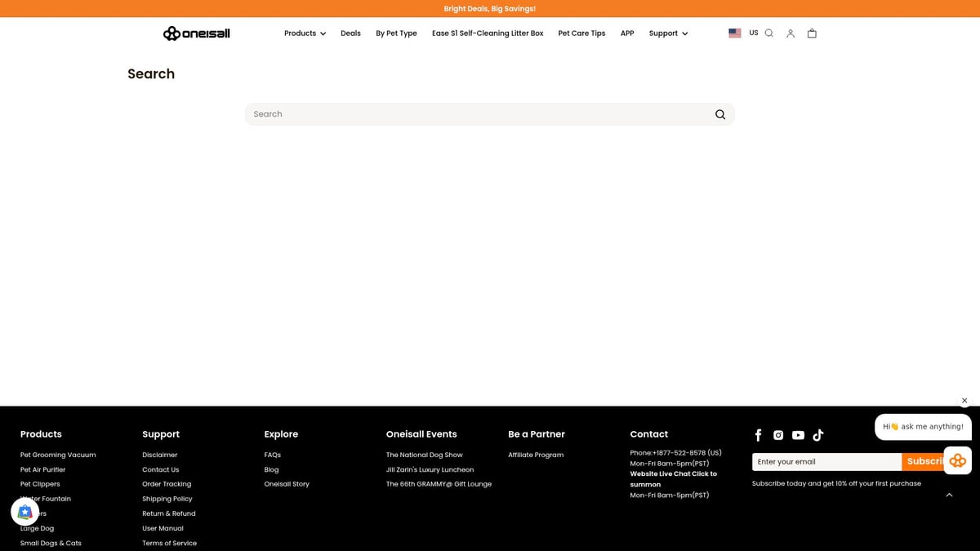Open the user account icon
This screenshot has width=980, height=551.
tap(790, 33)
